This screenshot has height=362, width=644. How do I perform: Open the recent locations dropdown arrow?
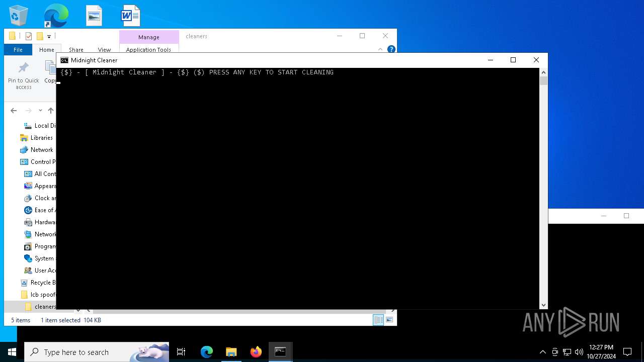[40, 111]
